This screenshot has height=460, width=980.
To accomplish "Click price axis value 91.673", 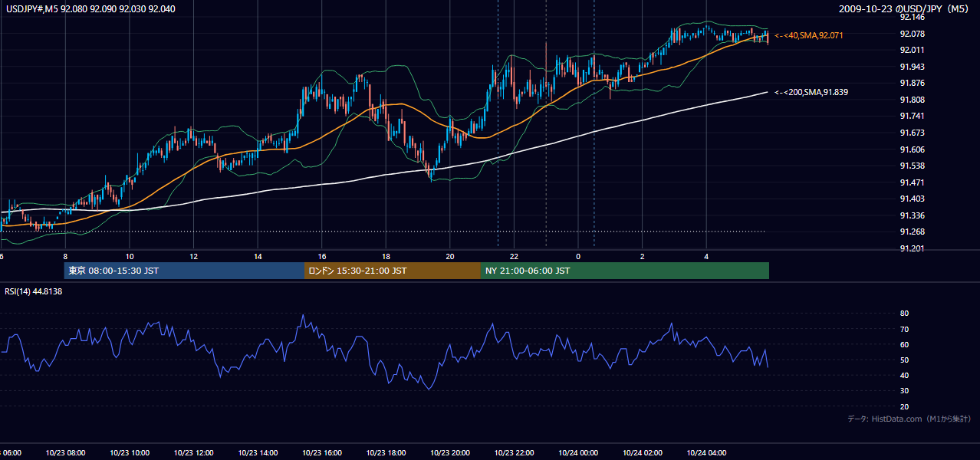I will (912, 133).
